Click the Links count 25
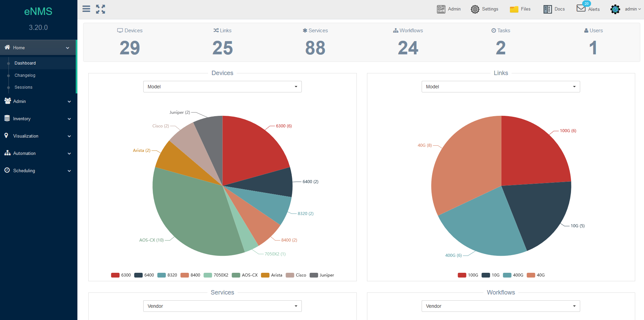 click(x=223, y=48)
